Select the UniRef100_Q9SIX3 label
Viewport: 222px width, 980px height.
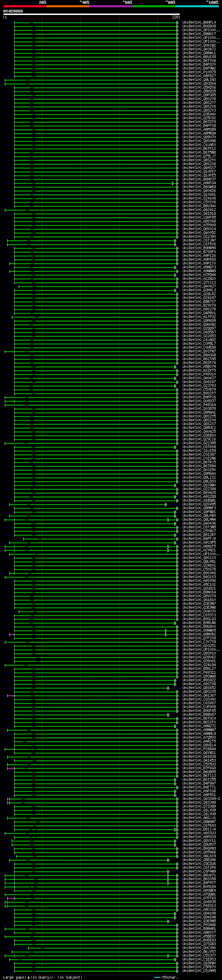(x=199, y=558)
